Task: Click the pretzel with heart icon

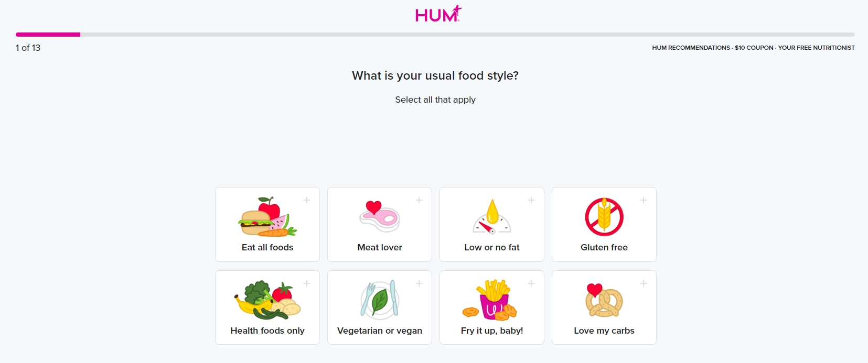Action: pos(604,300)
